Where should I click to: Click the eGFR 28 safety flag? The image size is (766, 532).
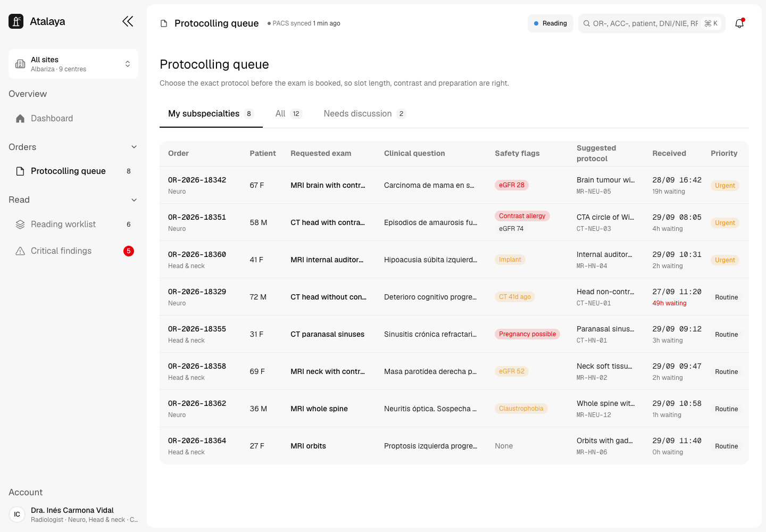(512, 185)
